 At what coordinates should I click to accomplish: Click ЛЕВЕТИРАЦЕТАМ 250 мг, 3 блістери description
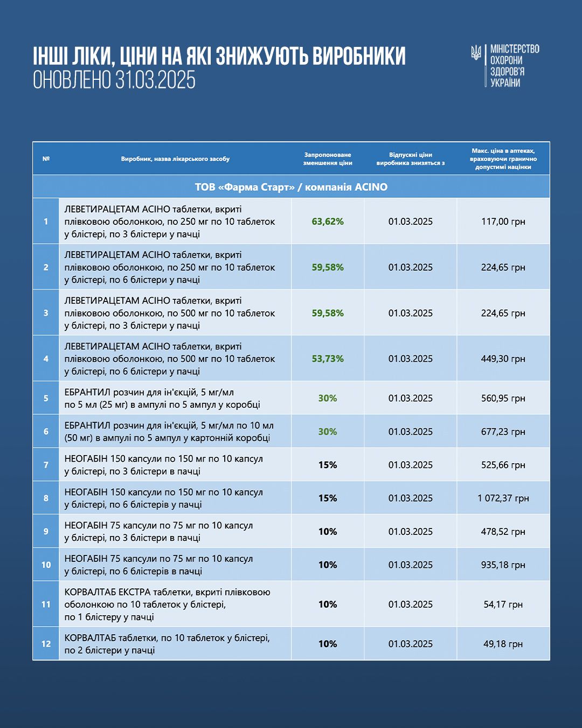[170, 222]
